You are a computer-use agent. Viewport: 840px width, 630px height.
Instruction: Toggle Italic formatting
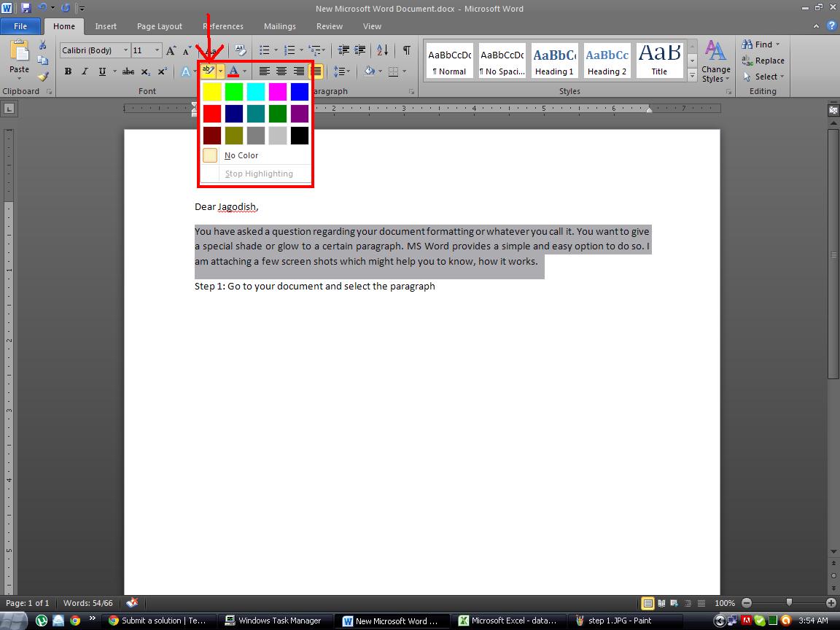coord(85,71)
